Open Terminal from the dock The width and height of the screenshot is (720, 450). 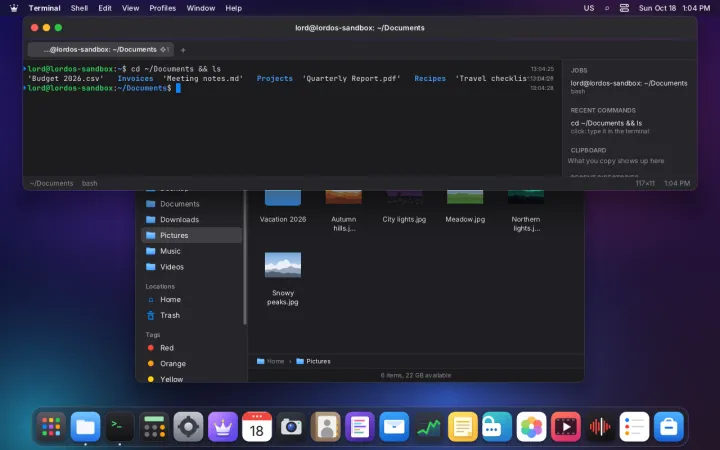120,427
